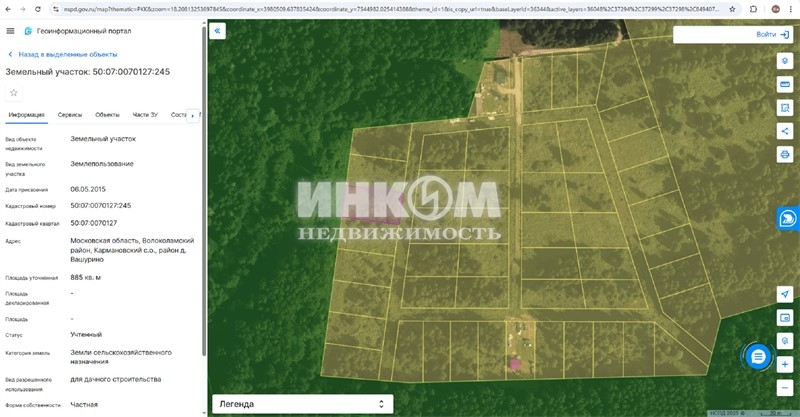Go forward in browser history

23,9
